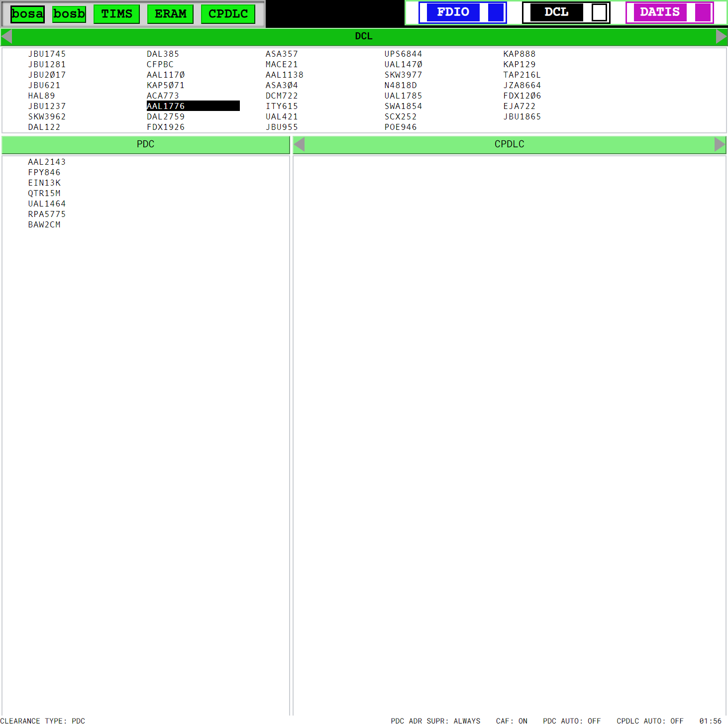Image resolution: width=728 pixels, height=728 pixels.
Task: Select PDC flight BAW2CM
Action: point(44,224)
